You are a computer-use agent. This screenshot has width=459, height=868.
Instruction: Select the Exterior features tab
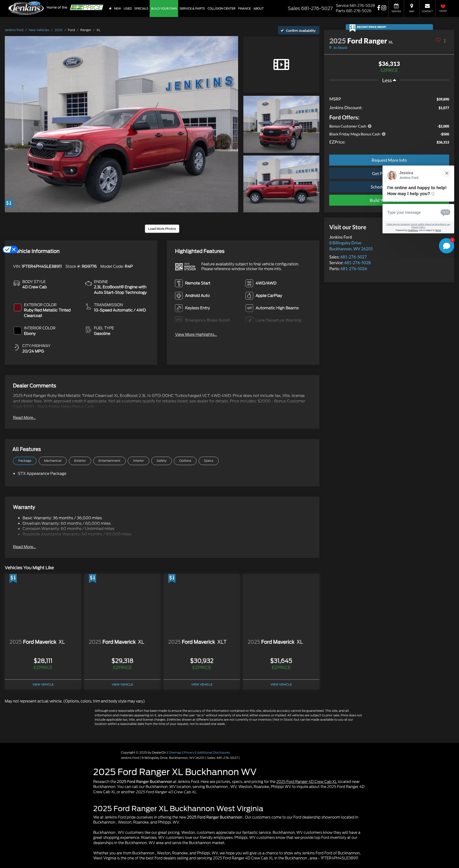pos(80,461)
